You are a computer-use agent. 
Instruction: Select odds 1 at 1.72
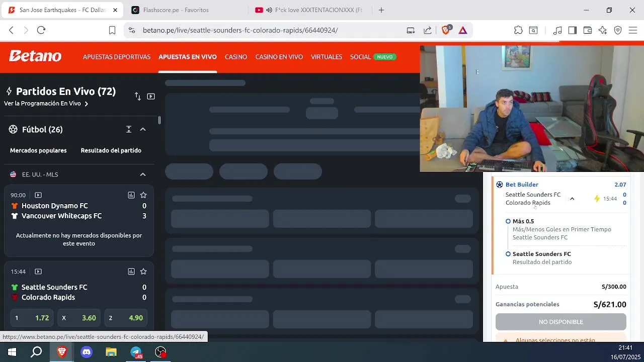(32, 318)
